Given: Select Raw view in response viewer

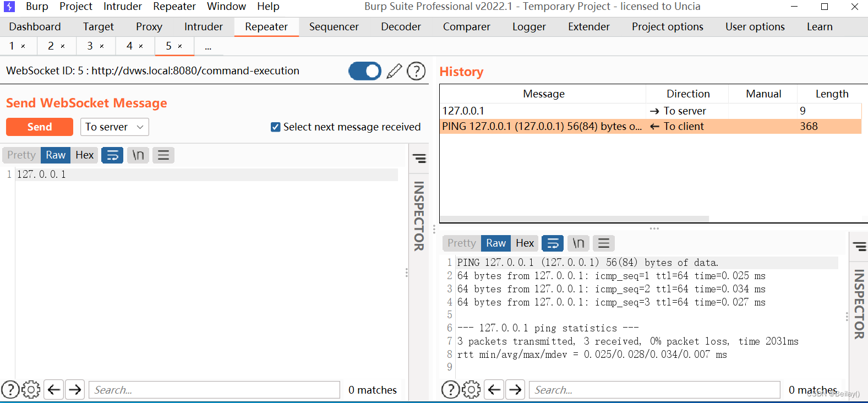Looking at the screenshot, I should pos(496,243).
